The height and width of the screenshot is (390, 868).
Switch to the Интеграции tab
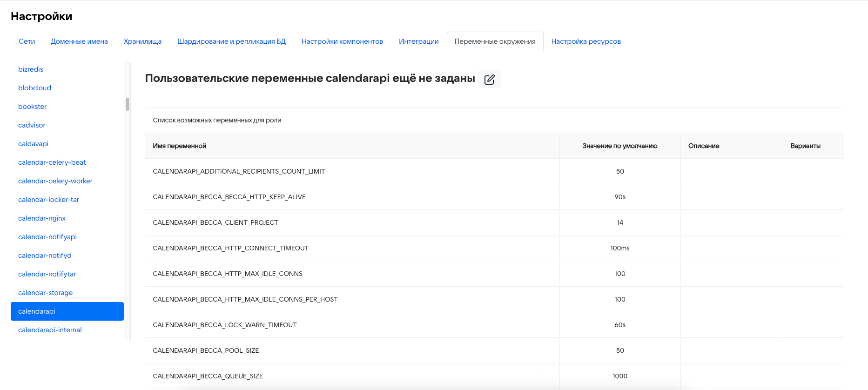pos(419,41)
